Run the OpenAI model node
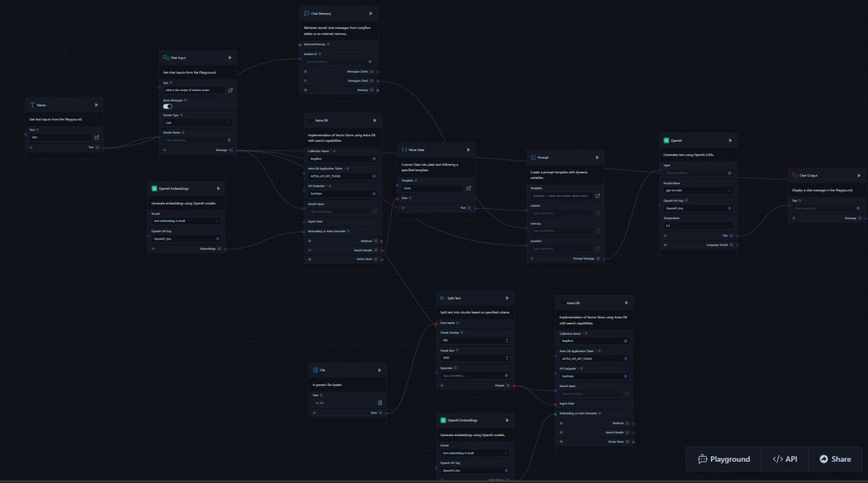The width and height of the screenshot is (868, 483). tap(731, 140)
